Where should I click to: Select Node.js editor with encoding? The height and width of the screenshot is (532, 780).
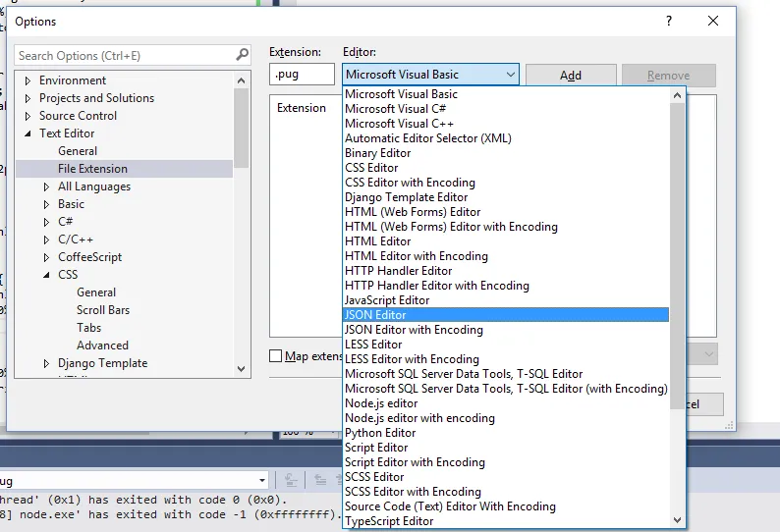[x=506, y=417]
